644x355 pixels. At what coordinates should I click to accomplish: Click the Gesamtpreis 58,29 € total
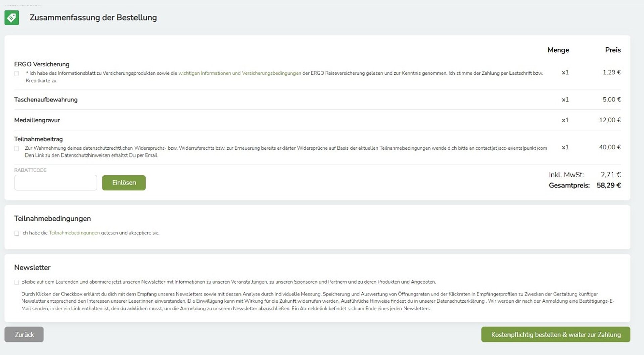[x=608, y=185]
